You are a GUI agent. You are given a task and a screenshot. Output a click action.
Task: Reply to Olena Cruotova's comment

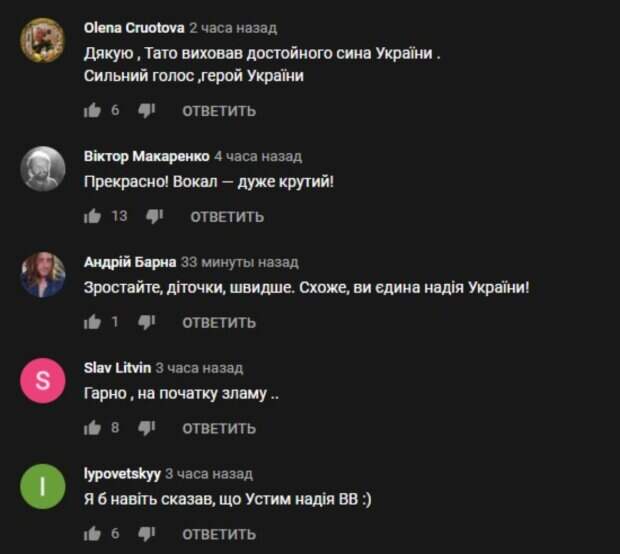pos(219,112)
